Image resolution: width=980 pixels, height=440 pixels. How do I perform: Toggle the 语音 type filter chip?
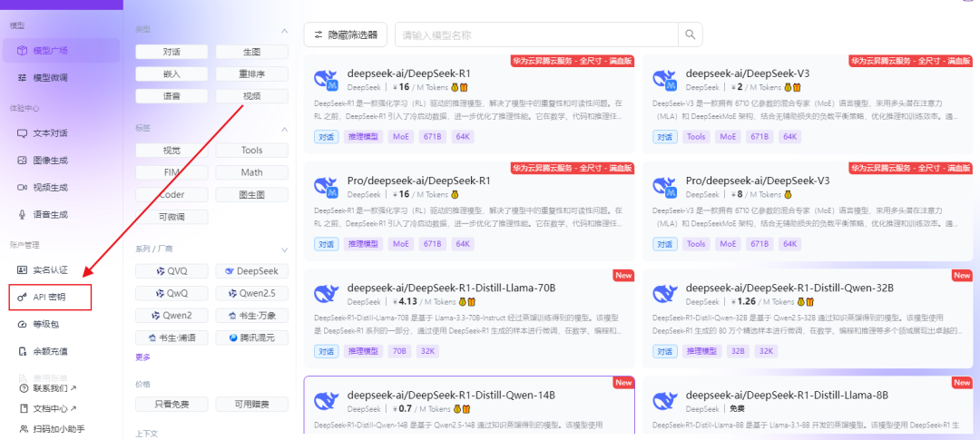[x=171, y=96]
